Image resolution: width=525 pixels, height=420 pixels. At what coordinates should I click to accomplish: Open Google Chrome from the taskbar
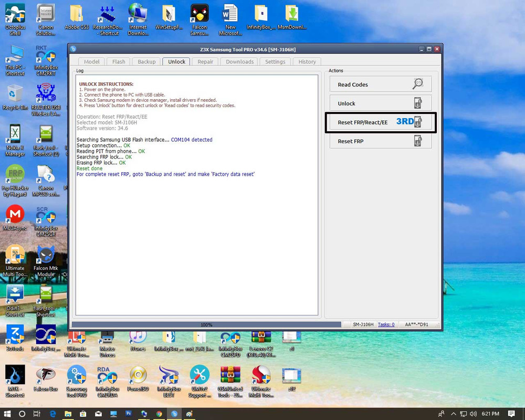tap(159, 414)
